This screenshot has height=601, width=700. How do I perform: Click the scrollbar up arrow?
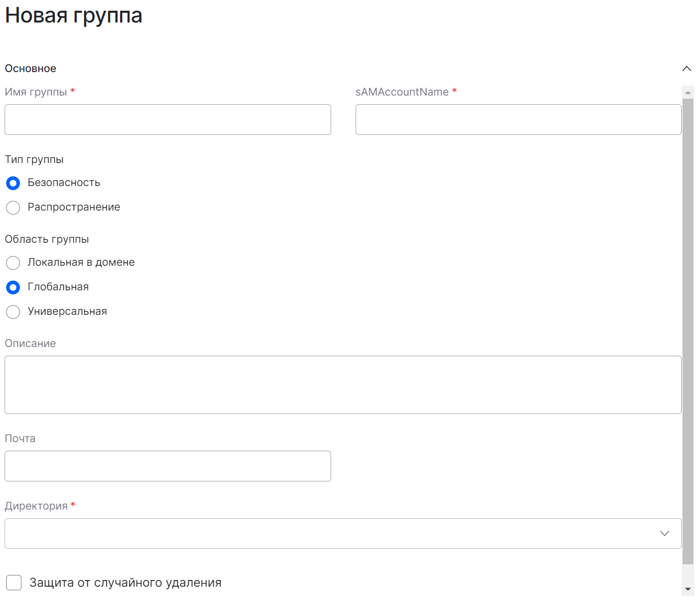point(688,93)
